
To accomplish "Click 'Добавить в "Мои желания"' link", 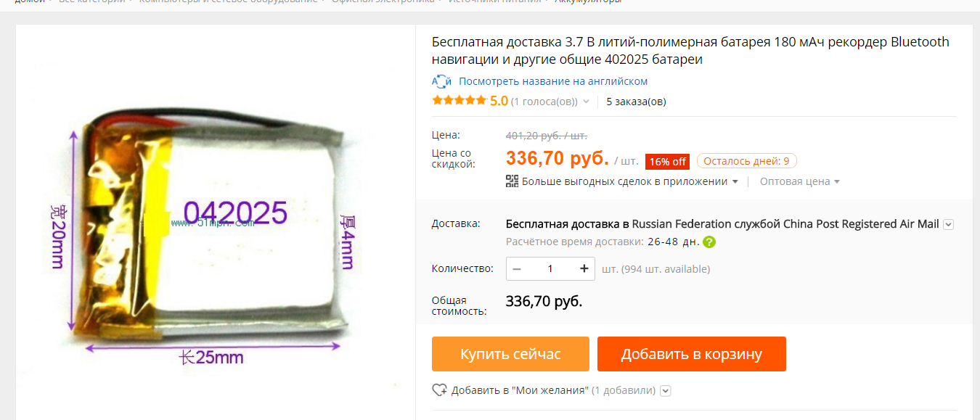I will [520, 390].
